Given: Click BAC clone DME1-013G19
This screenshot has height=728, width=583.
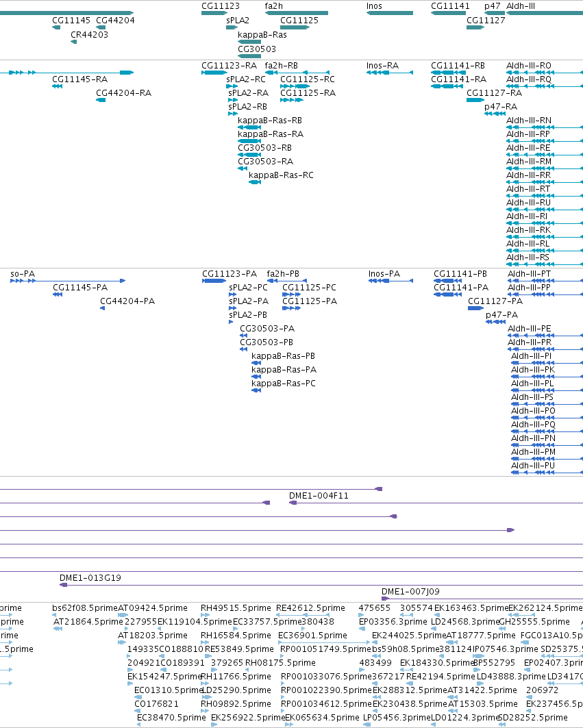Looking at the screenshot, I should (90, 578).
